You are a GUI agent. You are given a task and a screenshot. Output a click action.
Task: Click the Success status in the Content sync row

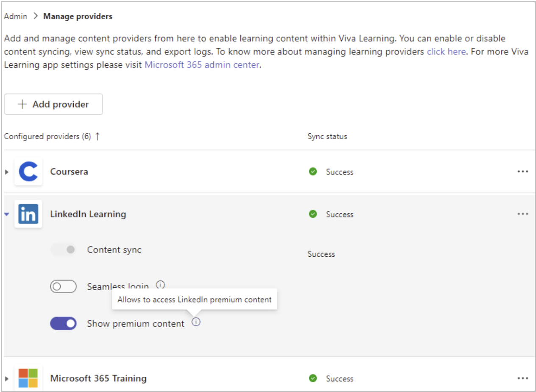[321, 254]
